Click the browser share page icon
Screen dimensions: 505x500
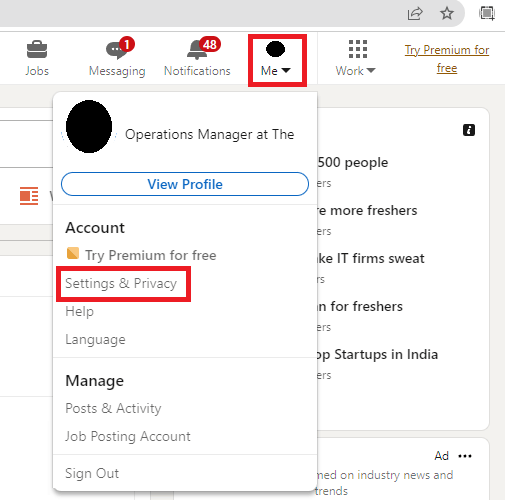pyautogui.click(x=415, y=14)
